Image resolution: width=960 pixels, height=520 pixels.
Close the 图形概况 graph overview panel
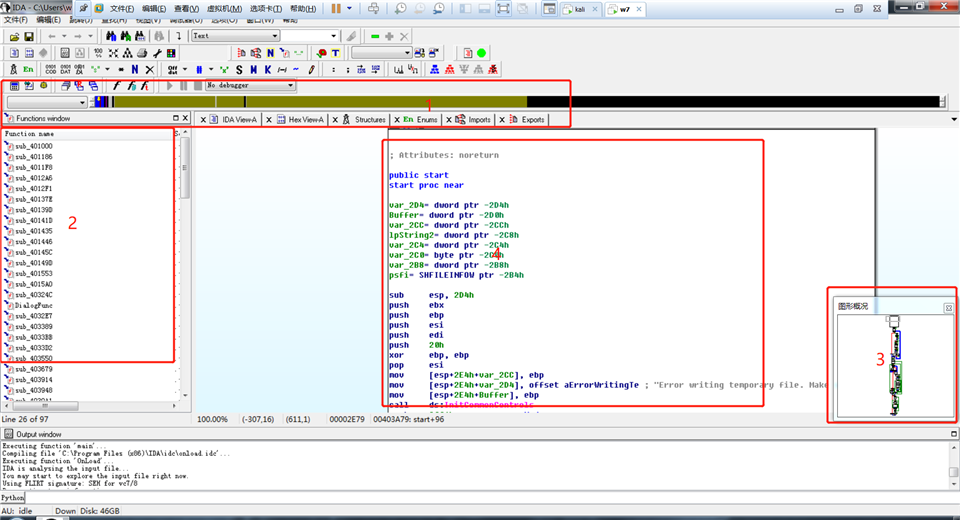(x=948, y=308)
